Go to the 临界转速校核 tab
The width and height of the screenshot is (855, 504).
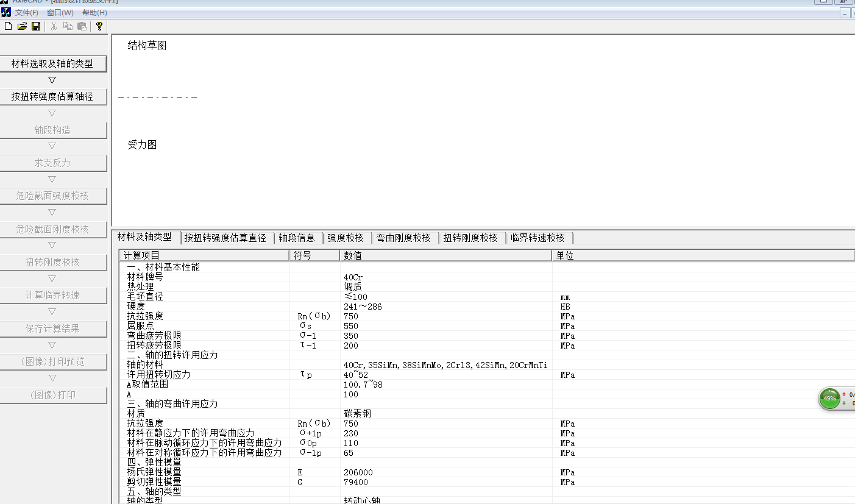tap(537, 238)
